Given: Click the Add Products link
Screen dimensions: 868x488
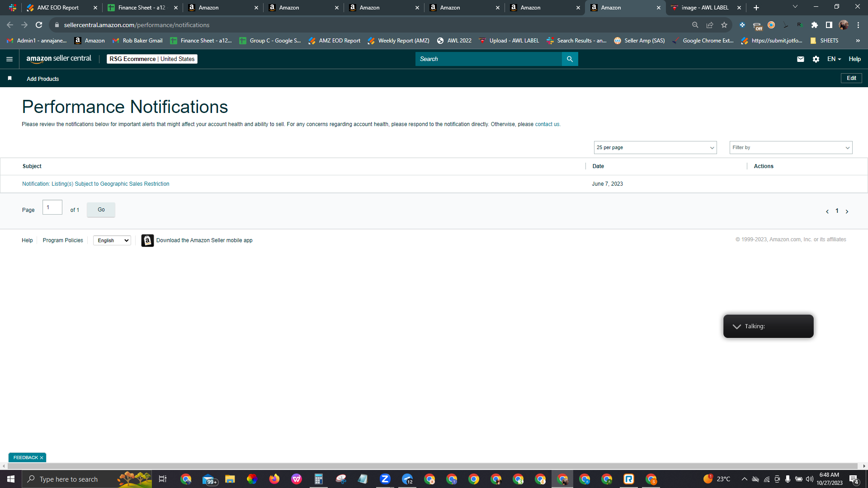Looking at the screenshot, I should point(42,79).
